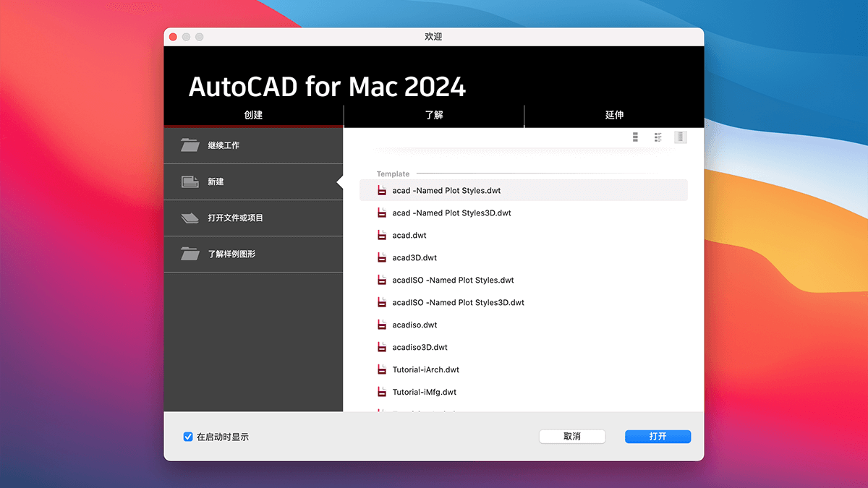Select template acad -Named Plot Styles.dwt
Viewport: 868px width, 488px height.
click(524, 191)
